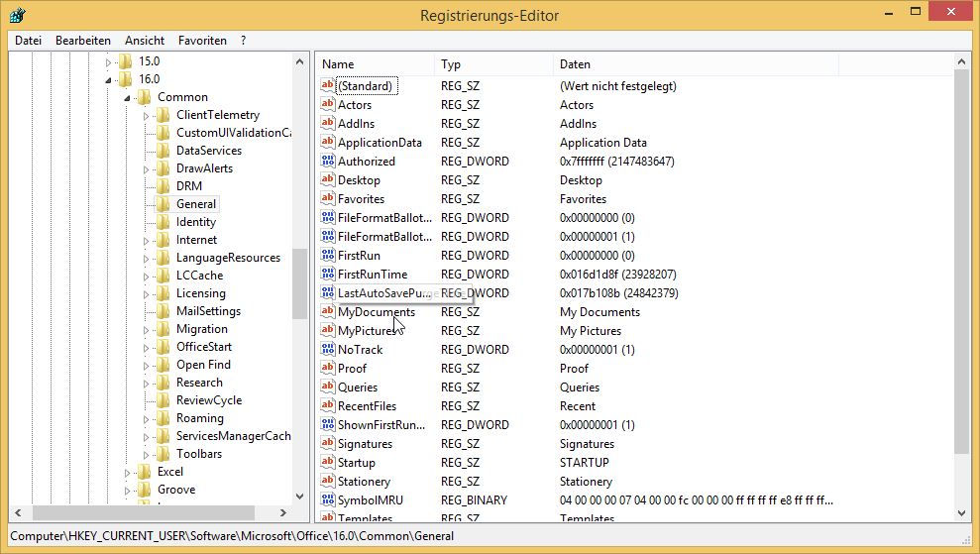Image resolution: width=980 pixels, height=554 pixels.
Task: Click the string icon beside Proof value
Action: click(328, 367)
